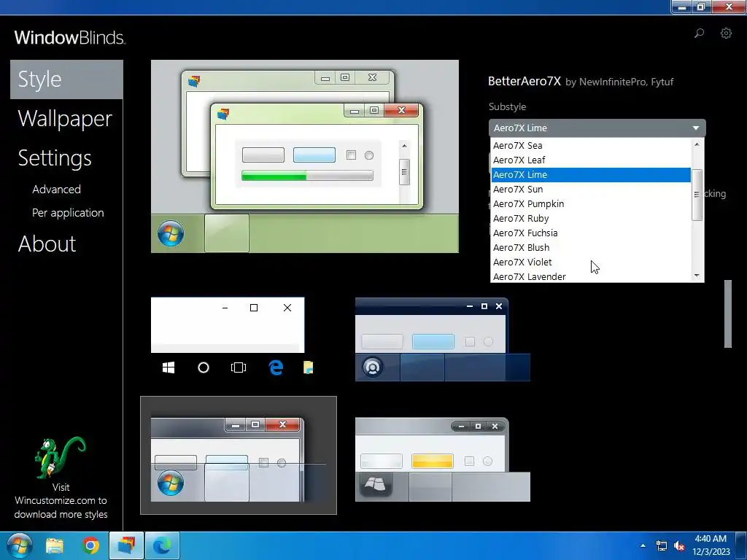Image resolution: width=747 pixels, height=560 pixels.
Task: Select the WindowBlinds taskbar button
Action: (126, 545)
